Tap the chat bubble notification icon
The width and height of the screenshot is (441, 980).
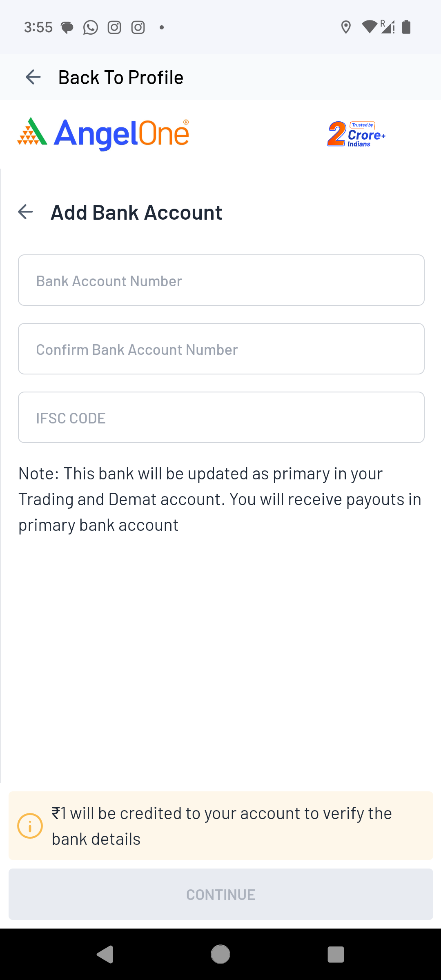click(x=67, y=27)
